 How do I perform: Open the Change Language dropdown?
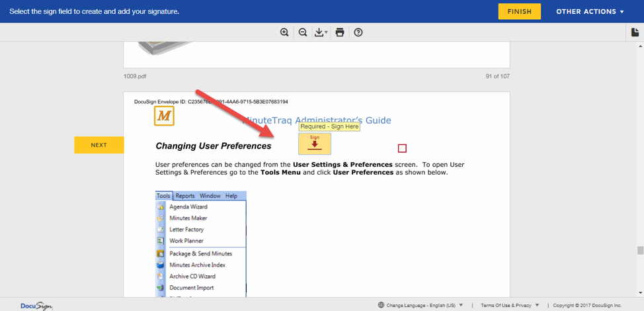(421, 306)
